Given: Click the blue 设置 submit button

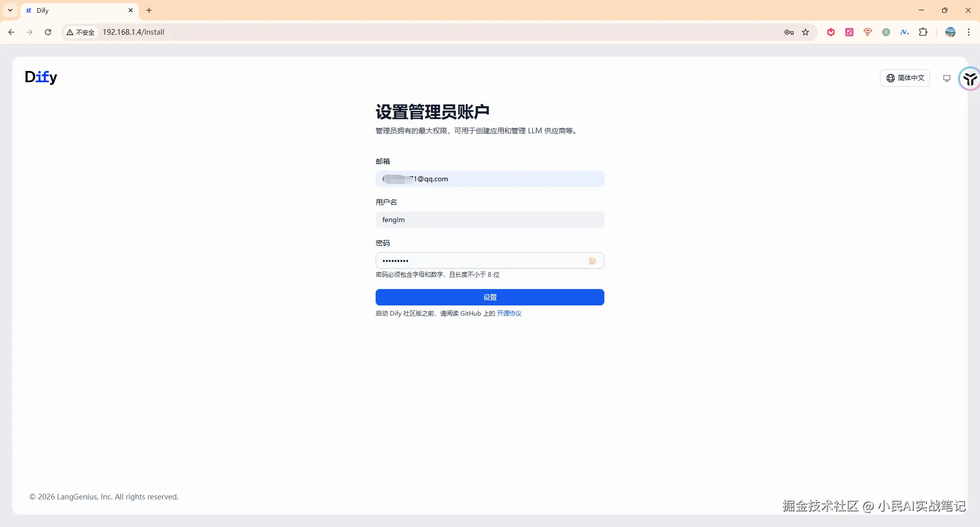Looking at the screenshot, I should [x=490, y=297].
